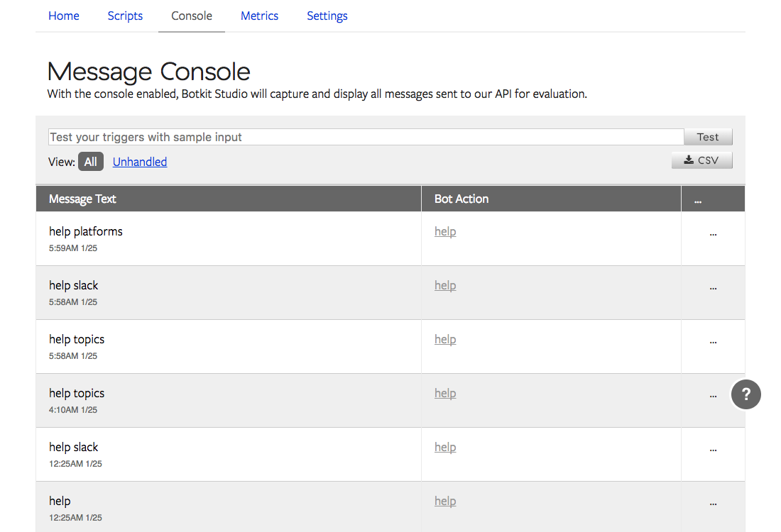Show All messages view

pos(91,162)
